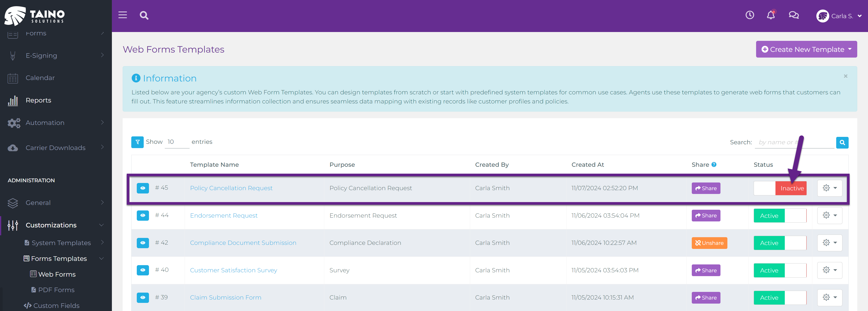Open Endorsement Request template link

point(223,216)
